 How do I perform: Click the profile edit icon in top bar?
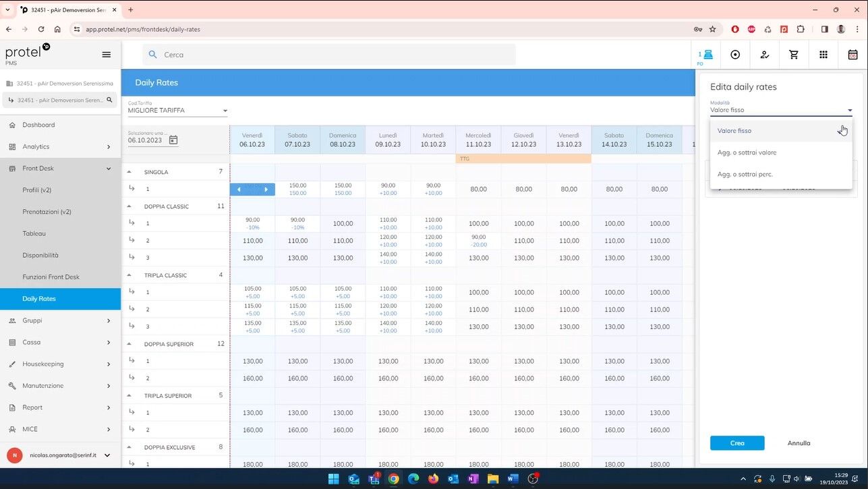[x=764, y=55]
